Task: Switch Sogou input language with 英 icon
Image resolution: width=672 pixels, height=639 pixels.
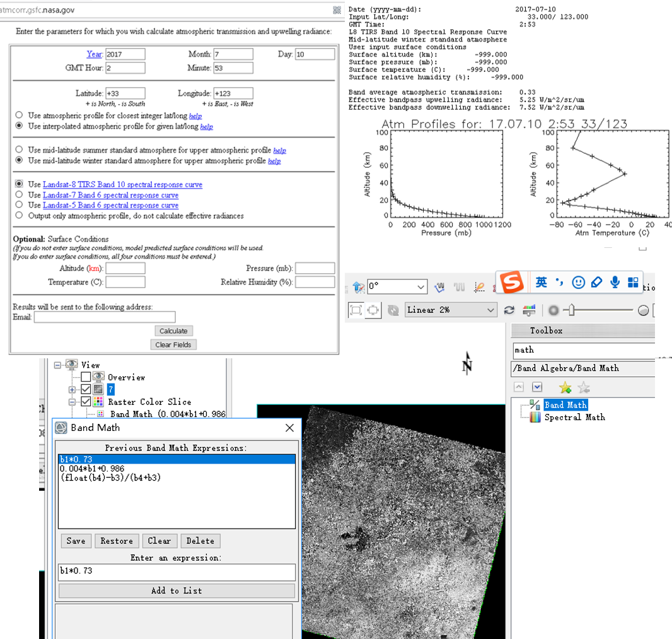Action: point(541,282)
